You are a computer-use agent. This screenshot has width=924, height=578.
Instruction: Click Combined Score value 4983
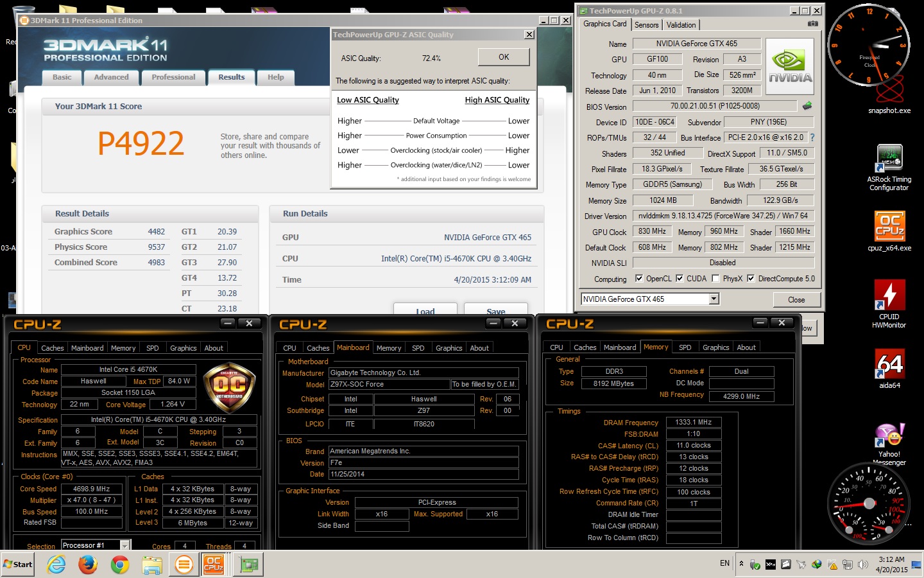coord(156,263)
